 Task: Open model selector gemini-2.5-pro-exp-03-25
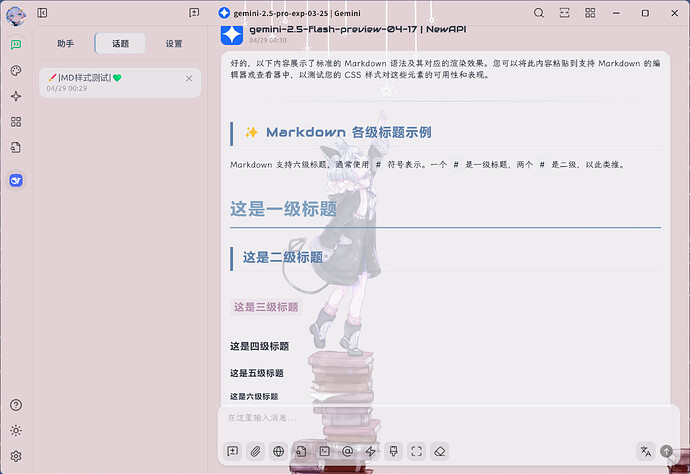click(290, 13)
